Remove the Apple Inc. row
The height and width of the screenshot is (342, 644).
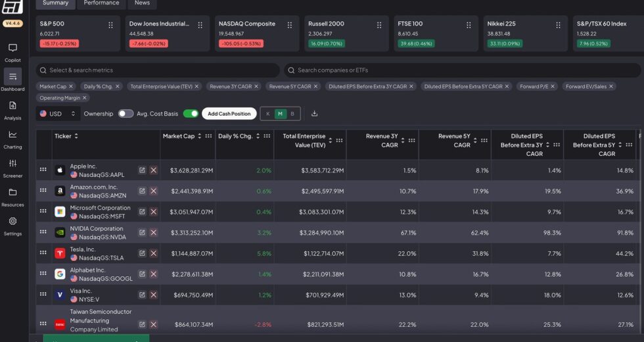coord(153,170)
